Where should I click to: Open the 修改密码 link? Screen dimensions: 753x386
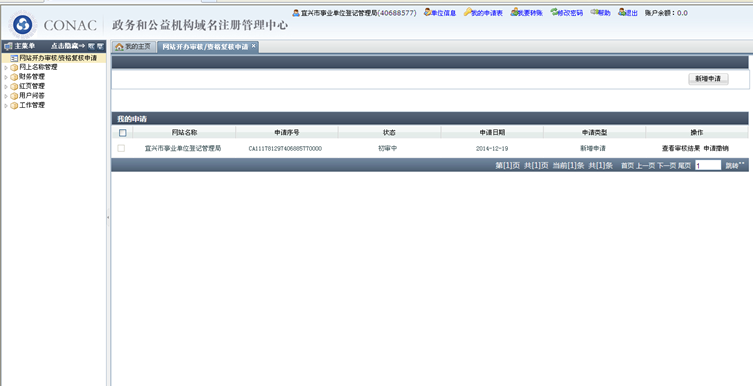(570, 13)
